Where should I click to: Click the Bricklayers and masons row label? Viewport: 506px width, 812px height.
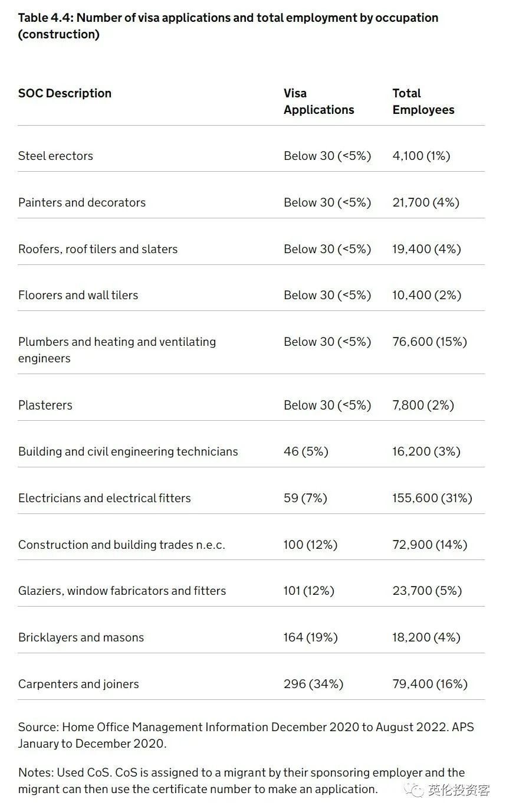[81, 637]
